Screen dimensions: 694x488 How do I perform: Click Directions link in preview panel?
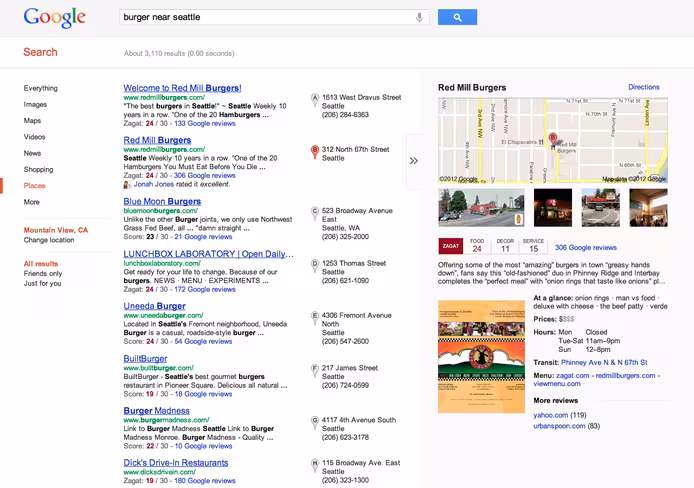tap(644, 87)
